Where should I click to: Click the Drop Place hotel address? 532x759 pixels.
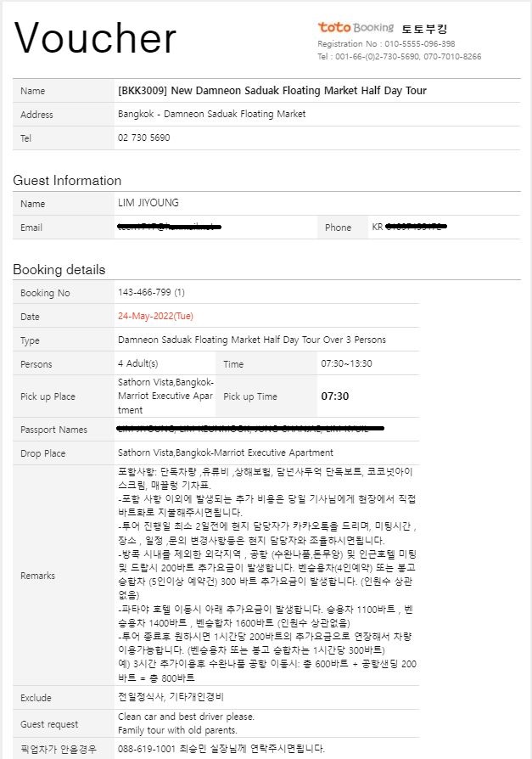(226, 453)
